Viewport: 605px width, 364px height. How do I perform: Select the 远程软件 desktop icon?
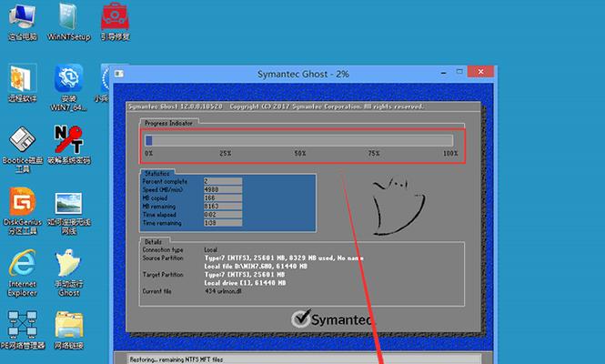[x=23, y=84]
